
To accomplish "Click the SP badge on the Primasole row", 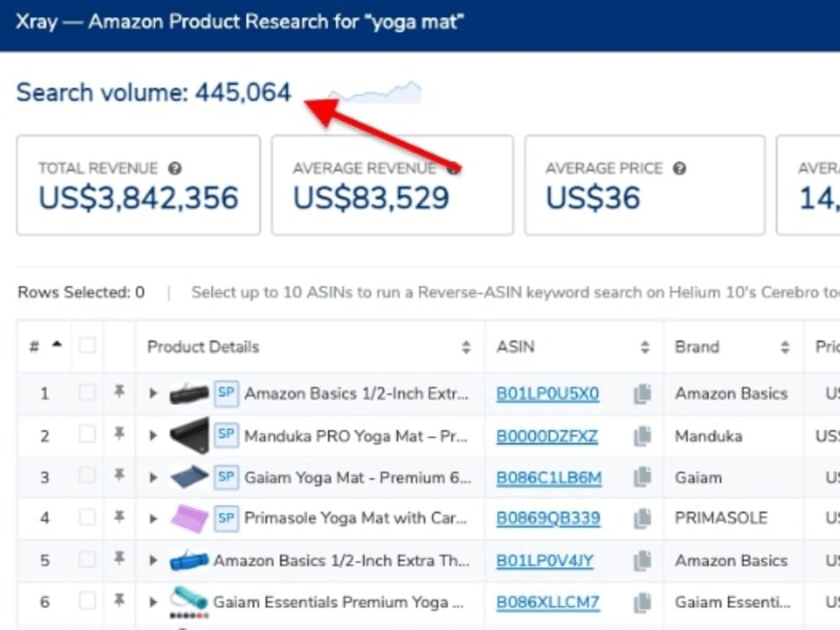I will pos(226,518).
